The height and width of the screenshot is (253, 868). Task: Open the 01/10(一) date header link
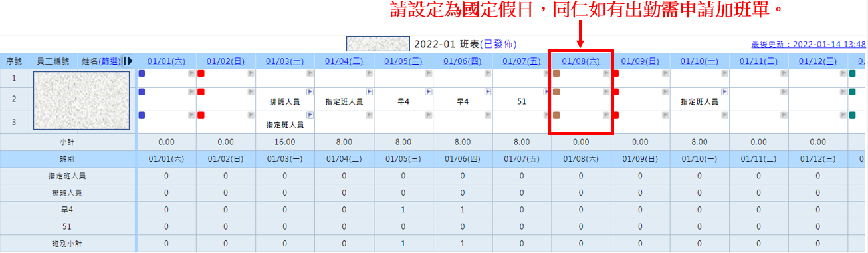point(699,61)
